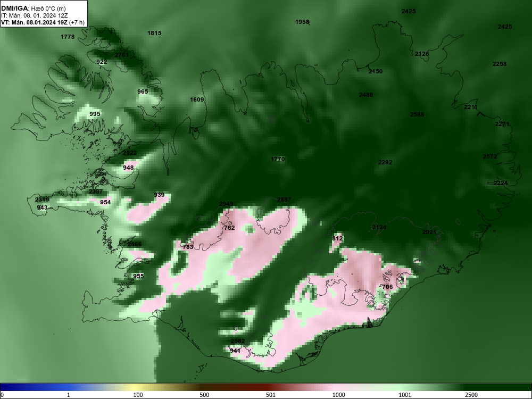Click the 2582 south coast label

coord(238,341)
